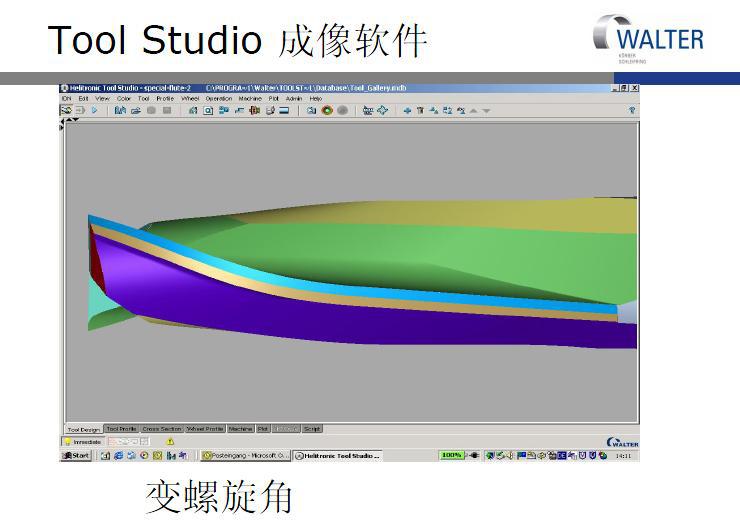Click the Windows Start button
Viewport: 740px width, 524px height.
(x=76, y=456)
